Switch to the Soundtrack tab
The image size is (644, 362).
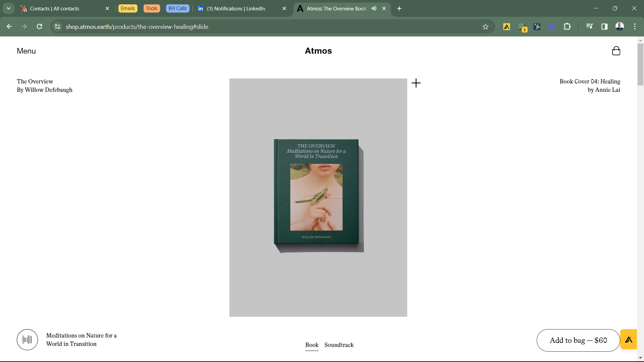[339, 345]
